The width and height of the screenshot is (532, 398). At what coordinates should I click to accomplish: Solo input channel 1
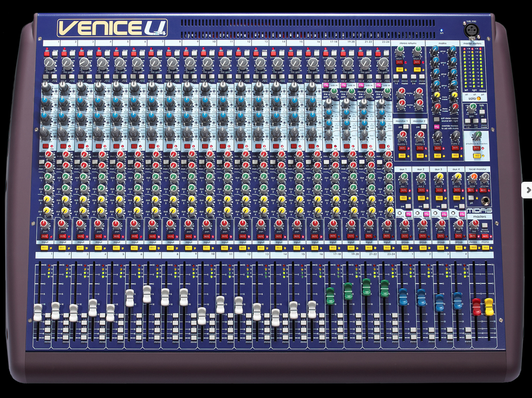pos(44,248)
